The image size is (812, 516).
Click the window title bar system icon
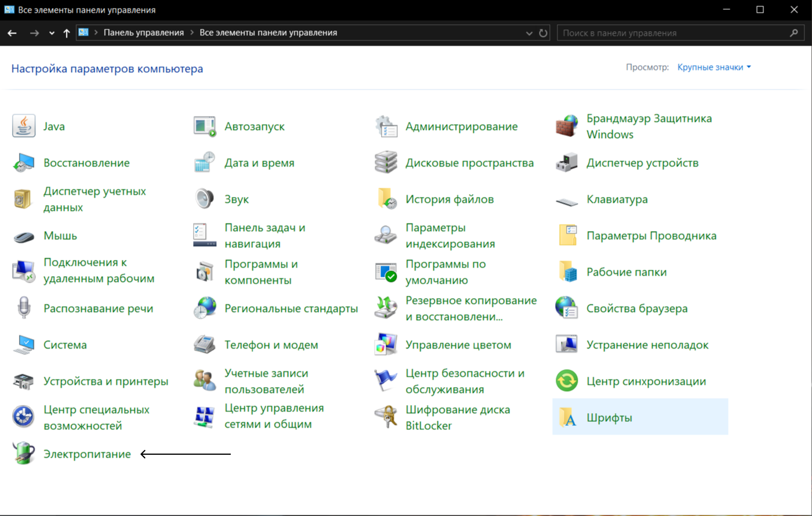pos(9,10)
